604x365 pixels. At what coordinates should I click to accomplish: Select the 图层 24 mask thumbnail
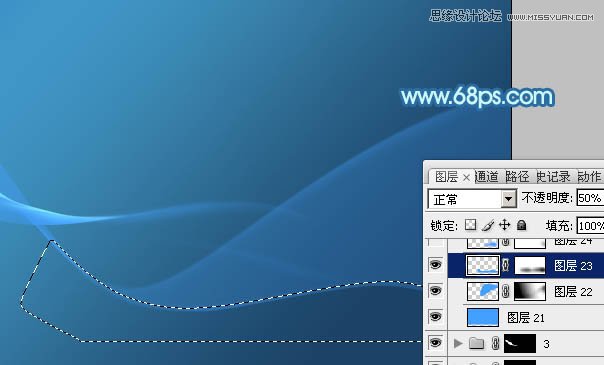[x=530, y=243]
